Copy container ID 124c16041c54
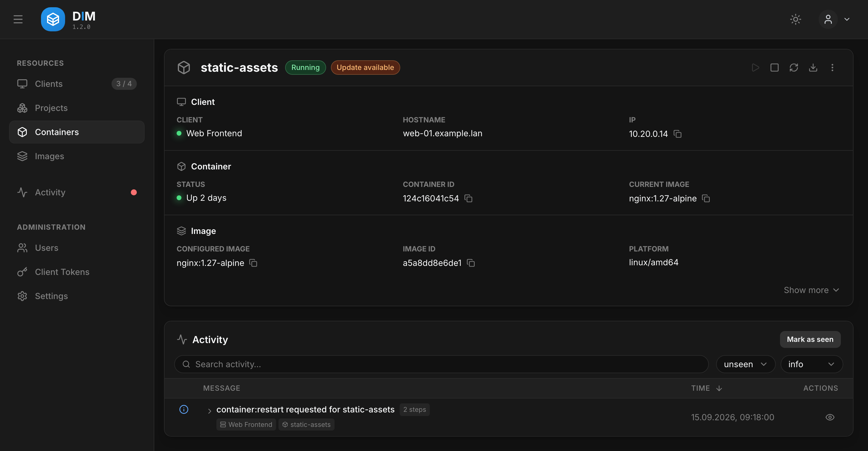This screenshot has height=451, width=868. click(468, 198)
